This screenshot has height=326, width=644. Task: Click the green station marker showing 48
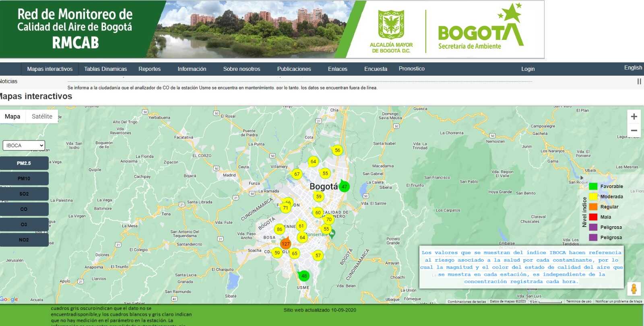(304, 276)
